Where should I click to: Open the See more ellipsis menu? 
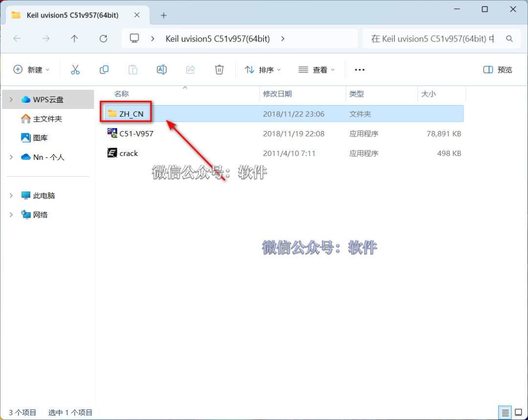click(359, 69)
